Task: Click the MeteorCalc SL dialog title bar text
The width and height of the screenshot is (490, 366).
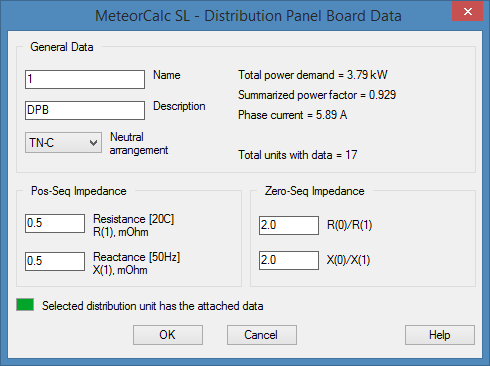Action: coord(248,16)
